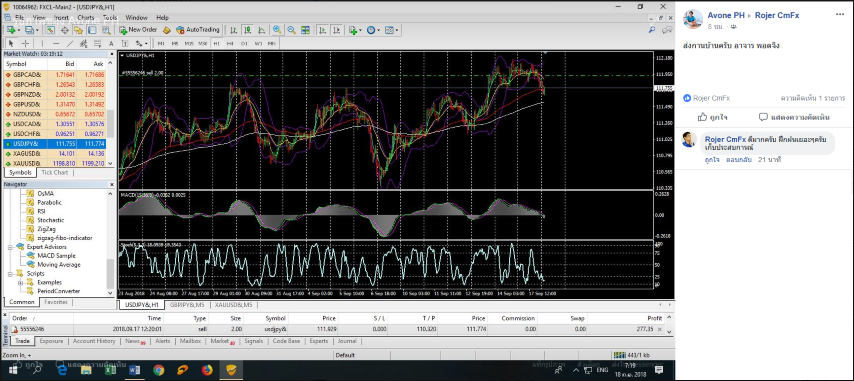The height and width of the screenshot is (381, 854).
Task: Switch timeframe to W1
Action: 258,44
